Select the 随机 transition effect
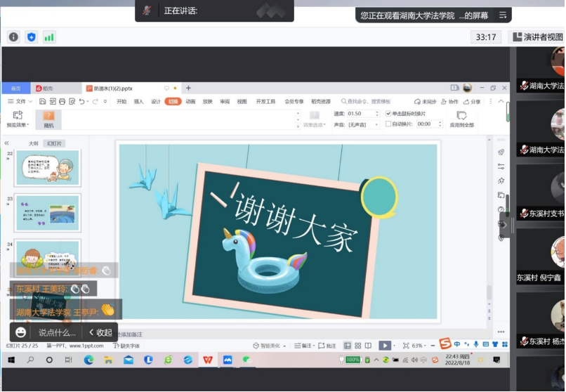The height and width of the screenshot is (392, 566). [48, 118]
